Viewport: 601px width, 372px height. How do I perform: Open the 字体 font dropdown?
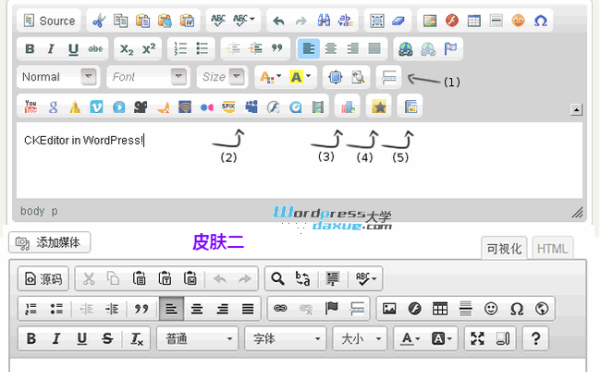tap(285, 339)
